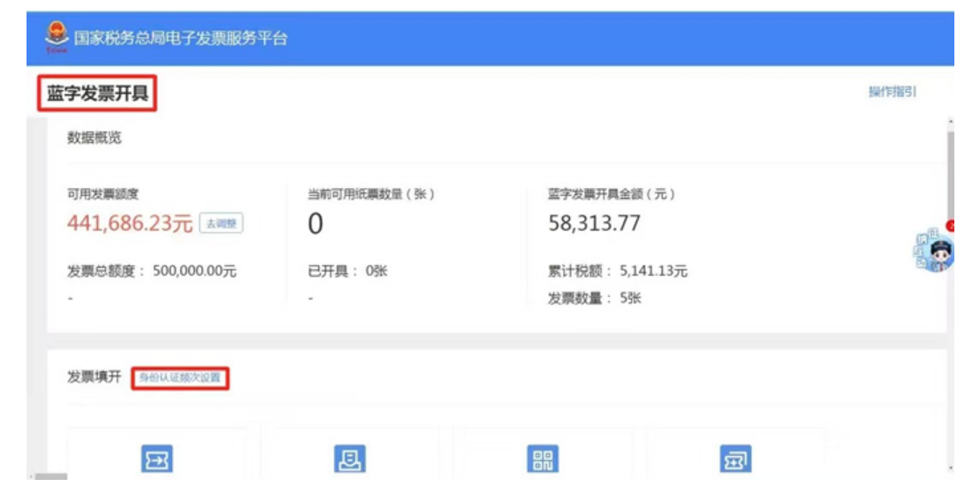The width and height of the screenshot is (980, 494).
Task: Click the red notification badge on assistant
Action: point(951,226)
